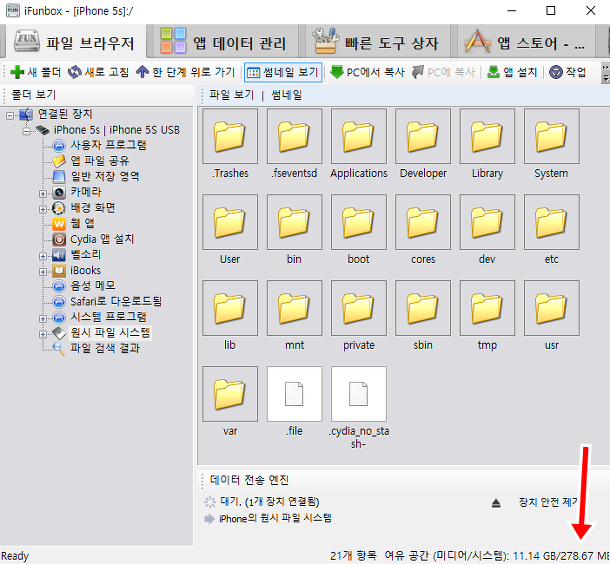Collapse iPhone 5s device tree node
610x564 pixels.
[x=26, y=131]
